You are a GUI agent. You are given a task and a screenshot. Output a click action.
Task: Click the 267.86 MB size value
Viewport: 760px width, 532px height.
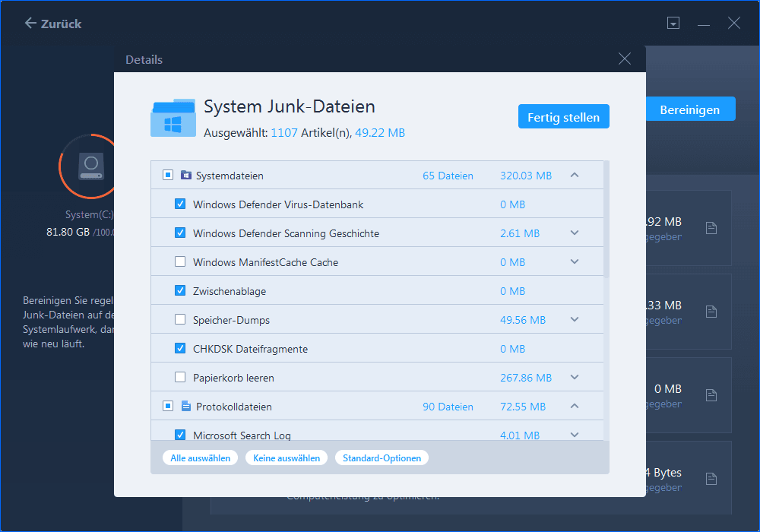point(526,378)
